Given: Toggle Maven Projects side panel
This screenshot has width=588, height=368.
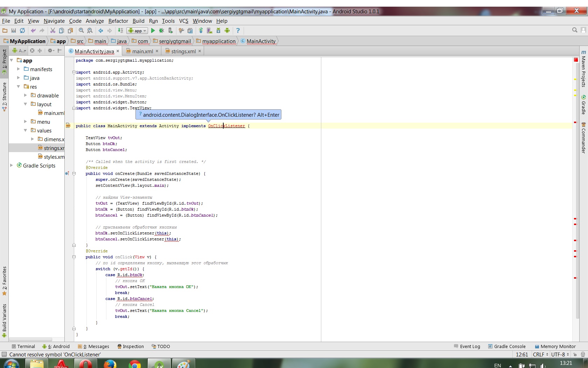Looking at the screenshot, I should (583, 69).
